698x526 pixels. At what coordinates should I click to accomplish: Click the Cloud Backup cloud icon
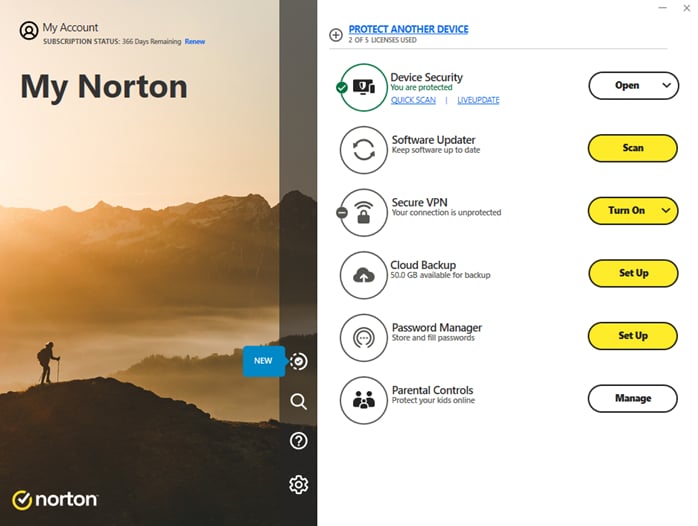point(364,274)
